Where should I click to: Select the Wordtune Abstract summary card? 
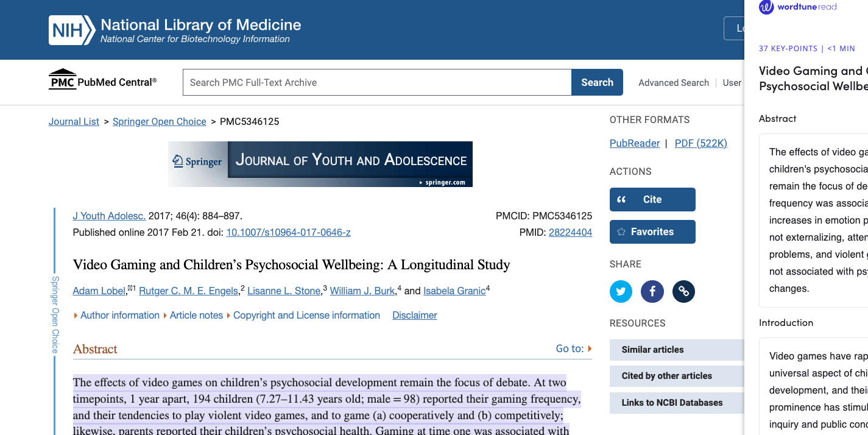pos(814,220)
